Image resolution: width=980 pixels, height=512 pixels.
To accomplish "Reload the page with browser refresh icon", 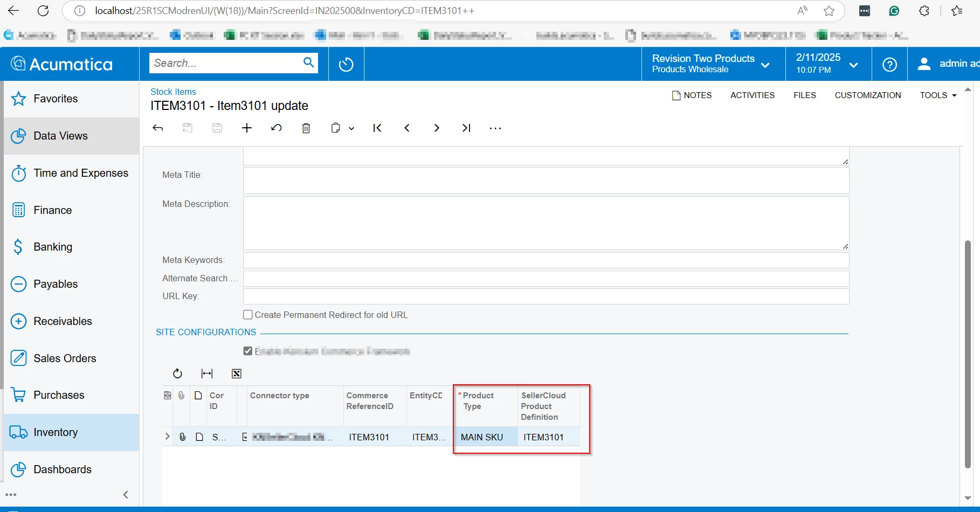I will (x=43, y=11).
